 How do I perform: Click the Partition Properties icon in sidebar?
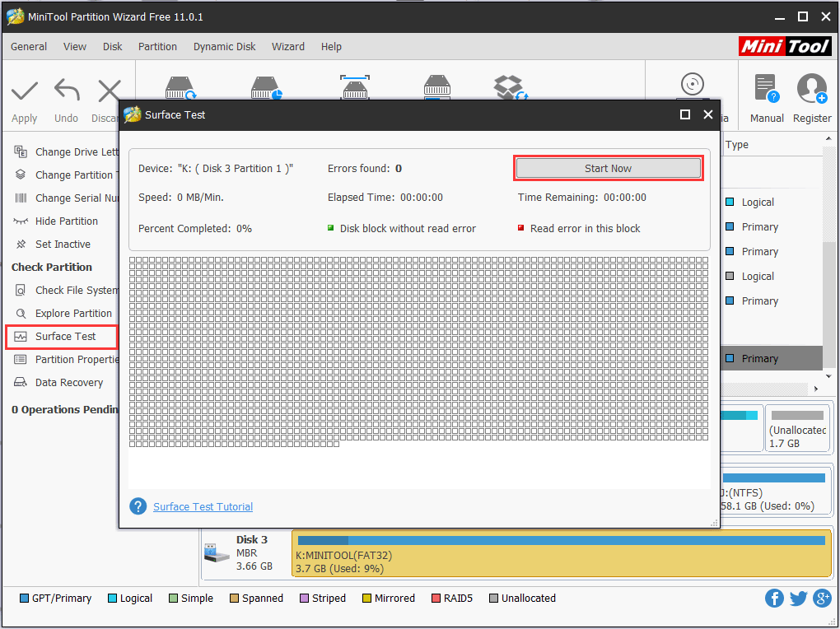(21, 360)
